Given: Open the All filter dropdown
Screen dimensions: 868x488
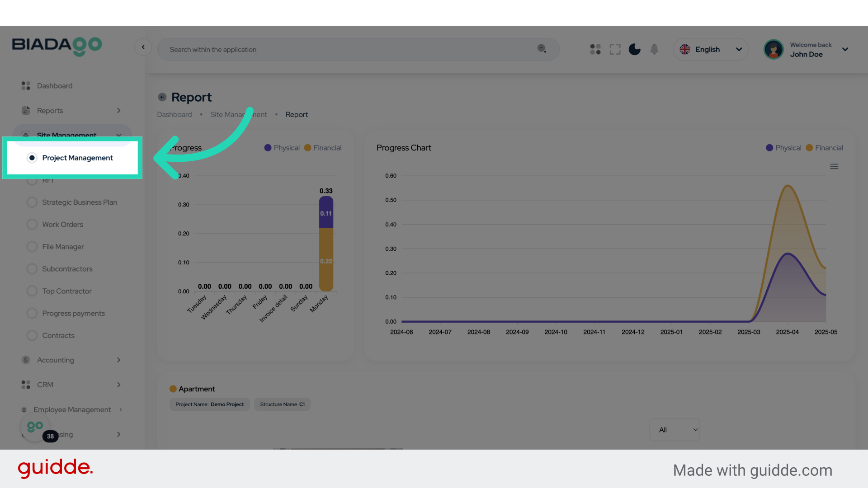Looking at the screenshot, I should [675, 430].
